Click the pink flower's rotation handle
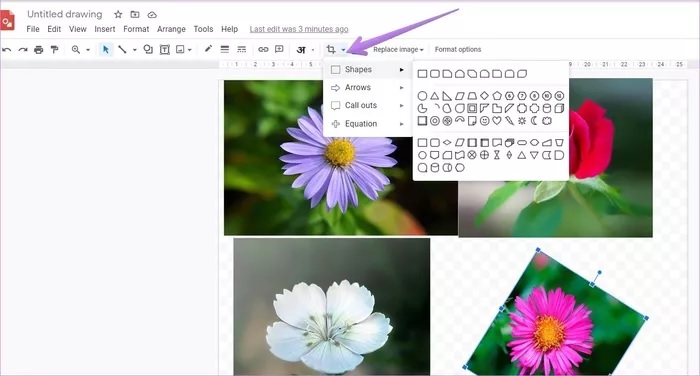 tap(600, 272)
